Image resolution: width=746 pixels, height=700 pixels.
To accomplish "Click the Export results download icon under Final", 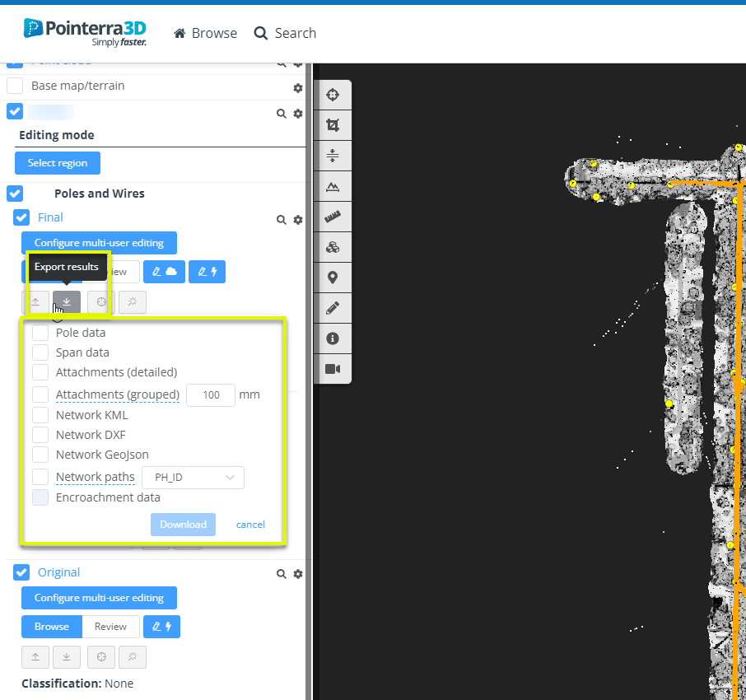I will (67, 301).
